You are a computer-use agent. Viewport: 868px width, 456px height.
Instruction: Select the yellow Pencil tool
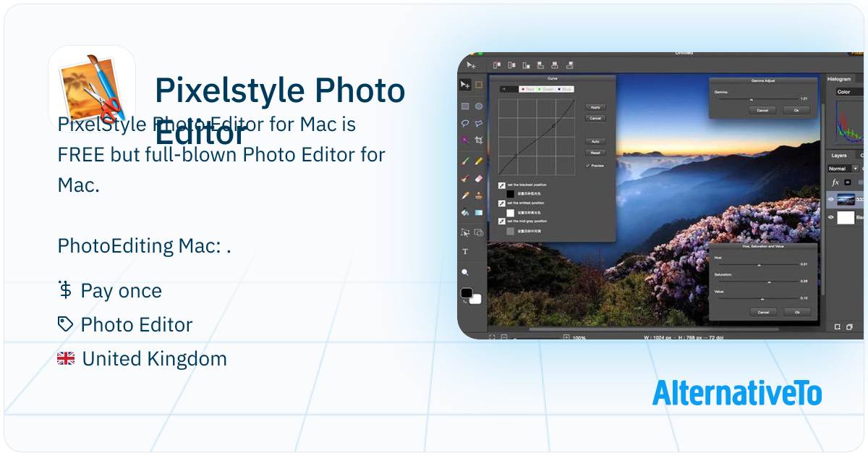coord(479,161)
